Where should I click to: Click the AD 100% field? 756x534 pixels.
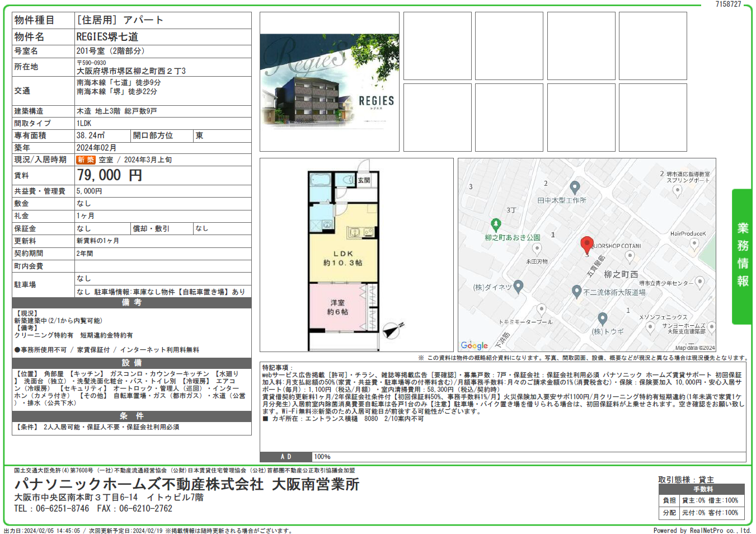(503, 457)
